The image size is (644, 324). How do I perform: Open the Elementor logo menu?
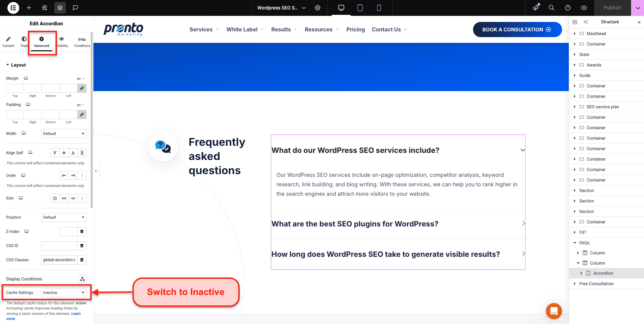click(13, 8)
